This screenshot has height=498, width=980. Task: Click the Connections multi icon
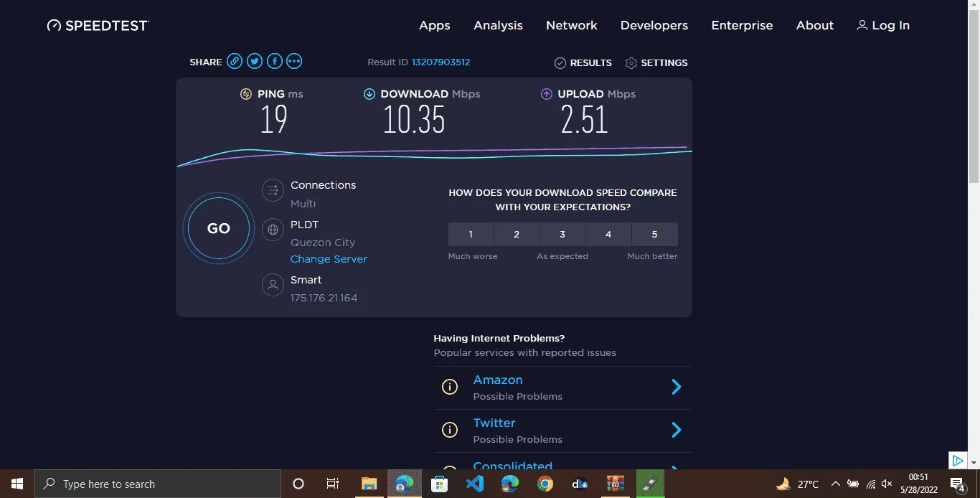click(272, 190)
